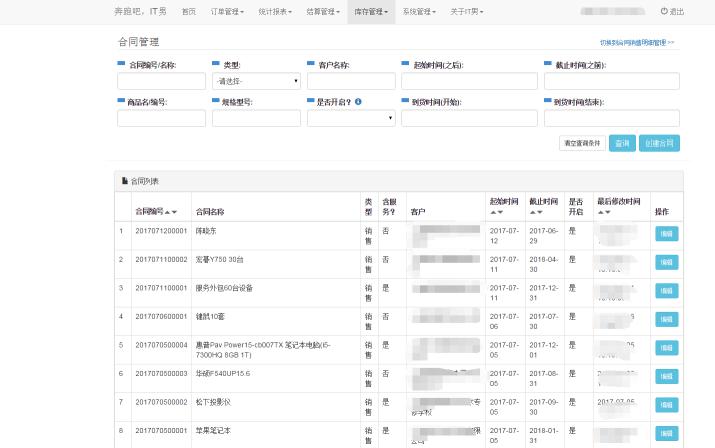Click the 查询 search button
This screenshot has height=448, width=715.
pyautogui.click(x=622, y=143)
